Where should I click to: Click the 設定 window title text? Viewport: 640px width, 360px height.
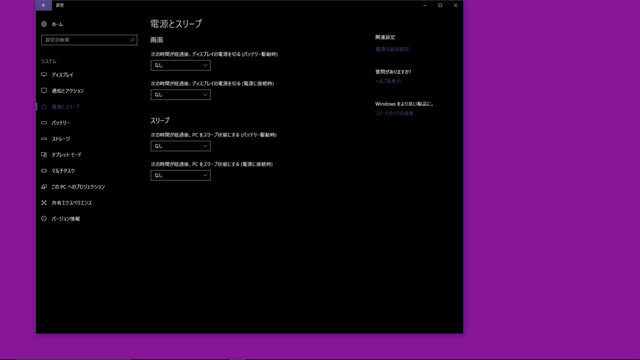pyautogui.click(x=60, y=5)
